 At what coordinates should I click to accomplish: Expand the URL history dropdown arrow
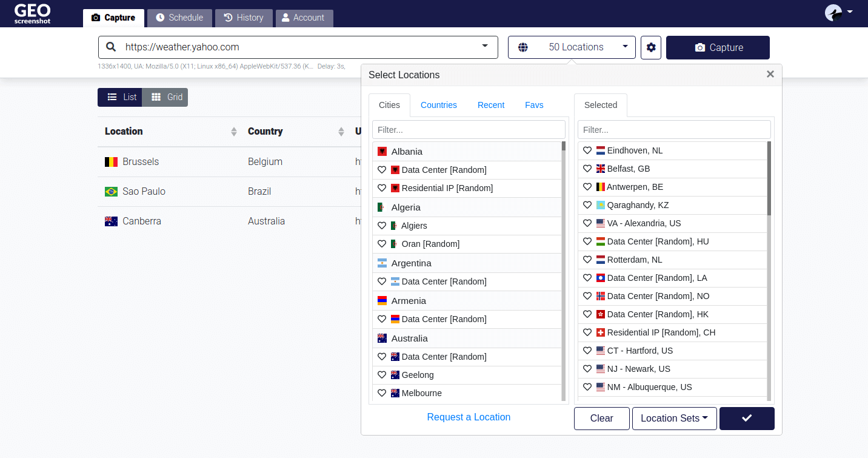pyautogui.click(x=485, y=46)
